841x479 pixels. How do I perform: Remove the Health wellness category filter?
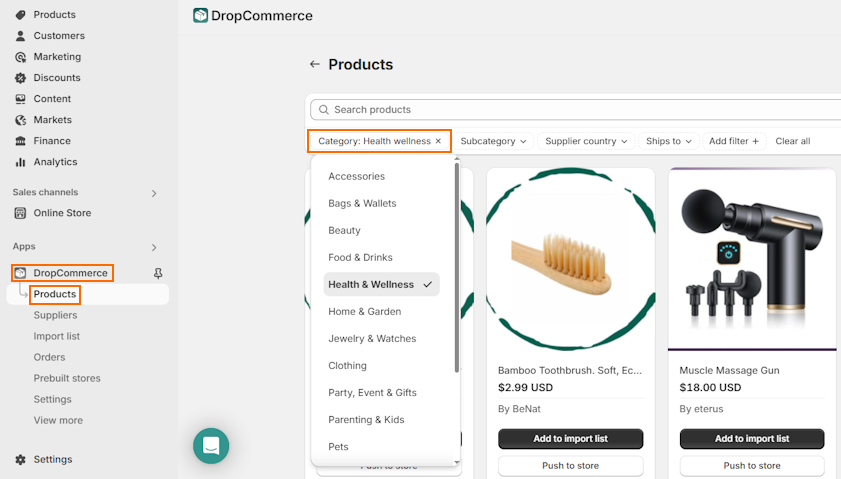(x=438, y=141)
